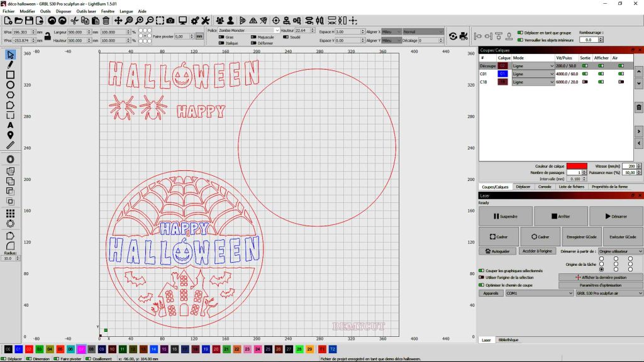Open Mode dropdown for layer C18
Viewport: 644px width, 362px height.
click(x=533, y=82)
